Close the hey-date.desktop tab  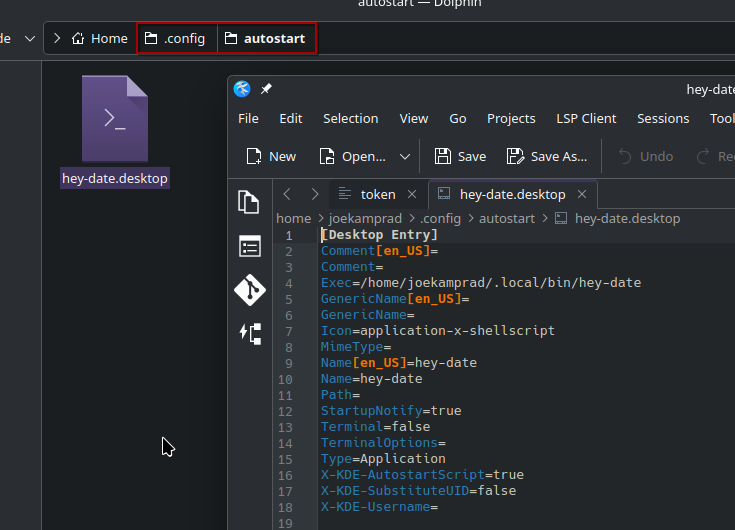[x=582, y=194]
